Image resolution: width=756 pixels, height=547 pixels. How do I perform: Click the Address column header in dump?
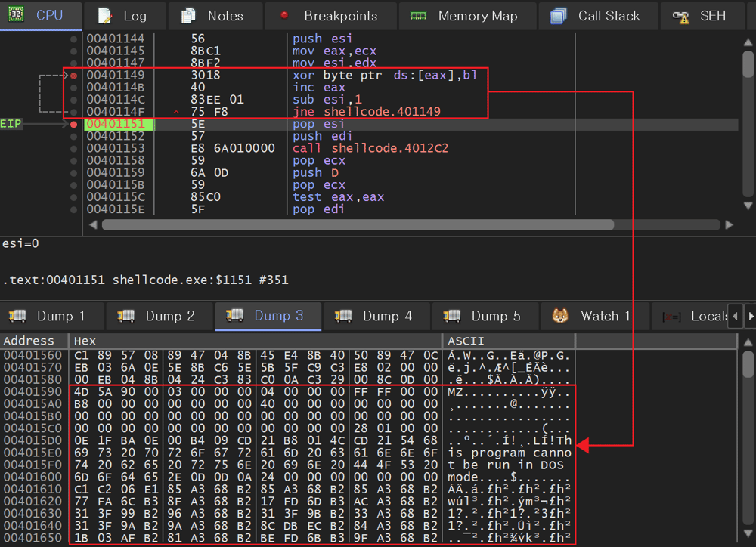29,341
